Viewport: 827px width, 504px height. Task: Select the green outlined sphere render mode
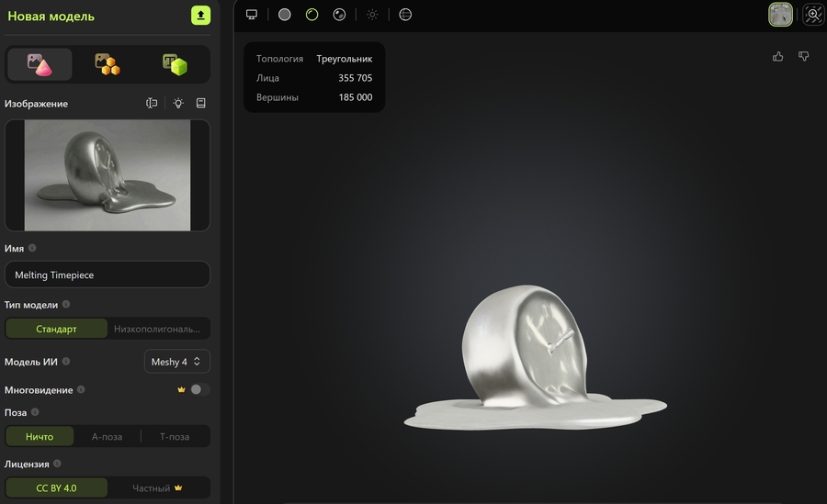(312, 15)
